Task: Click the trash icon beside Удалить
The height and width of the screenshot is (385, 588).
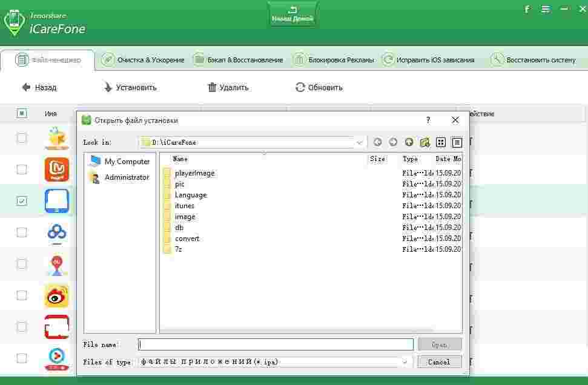Action: (212, 87)
